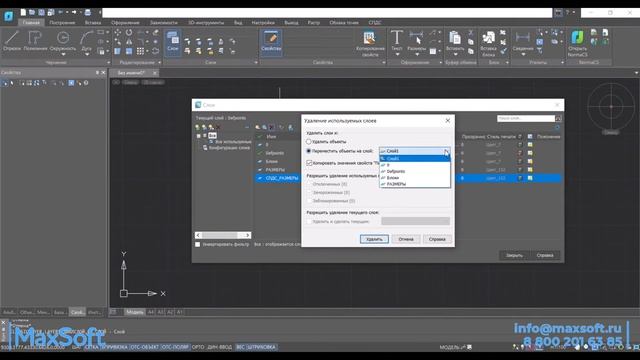
Task: Click filter tree horizontal scrollbar
Action: (223, 236)
